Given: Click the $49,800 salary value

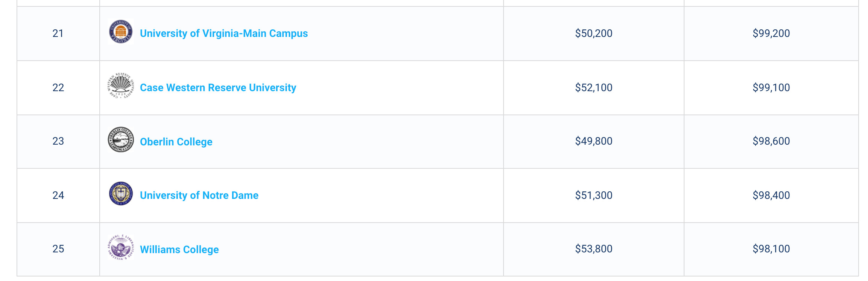Looking at the screenshot, I should coord(594,141).
